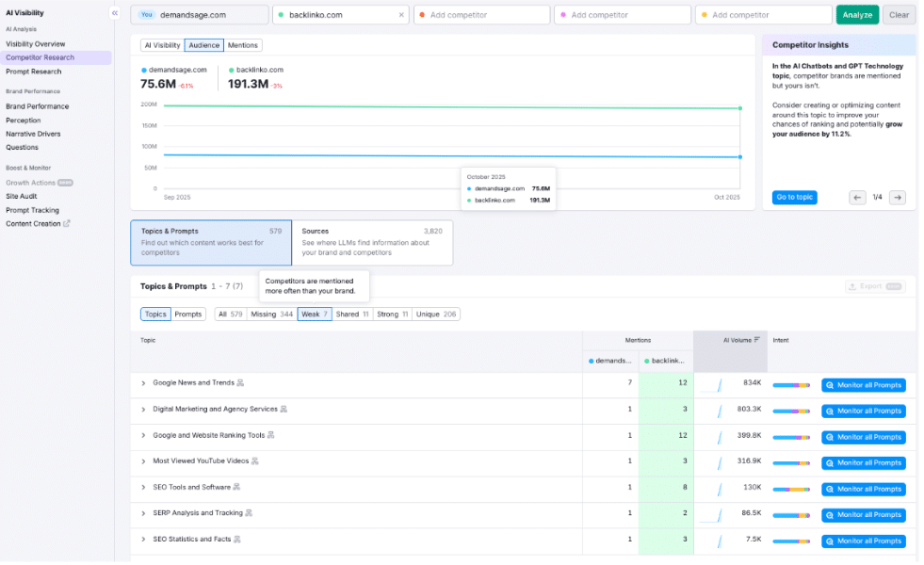Switch to Prompts view toggle
Screen dimensions: 924x565
[189, 315]
